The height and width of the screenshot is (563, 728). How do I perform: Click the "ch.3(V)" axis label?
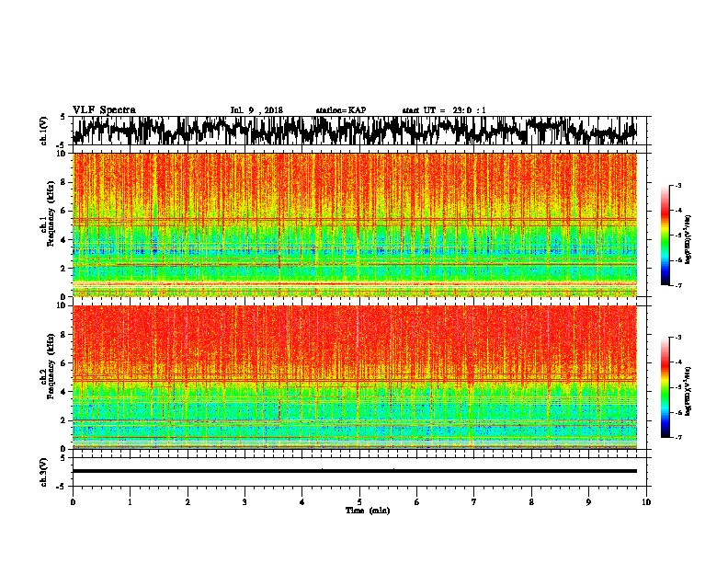(44, 472)
